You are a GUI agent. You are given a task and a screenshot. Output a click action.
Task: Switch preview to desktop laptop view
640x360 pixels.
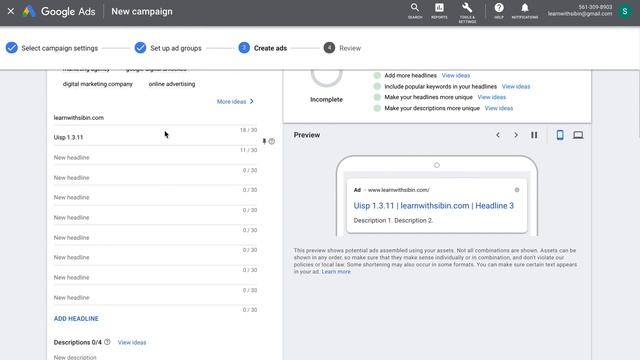tap(578, 135)
